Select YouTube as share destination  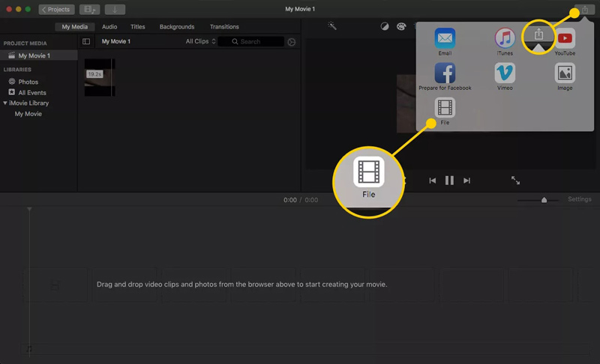[565, 39]
